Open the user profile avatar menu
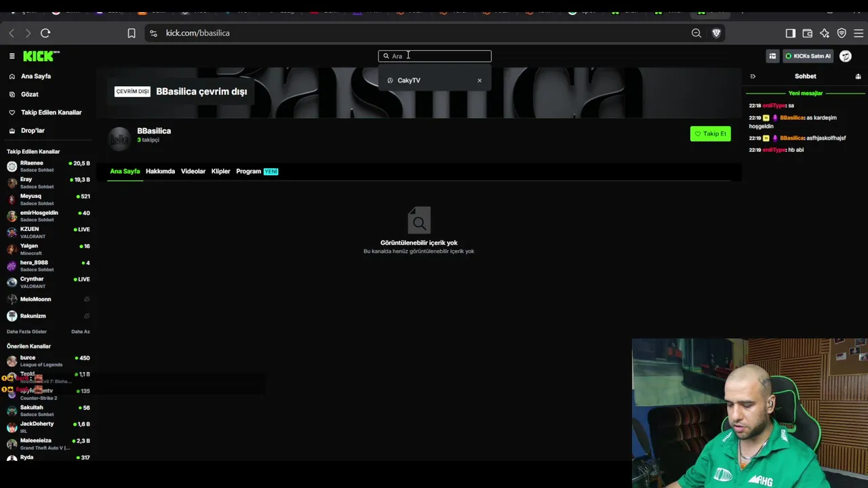 click(x=845, y=56)
